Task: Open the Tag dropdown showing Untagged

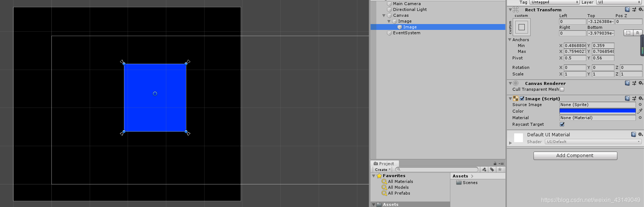Action: pos(555,2)
